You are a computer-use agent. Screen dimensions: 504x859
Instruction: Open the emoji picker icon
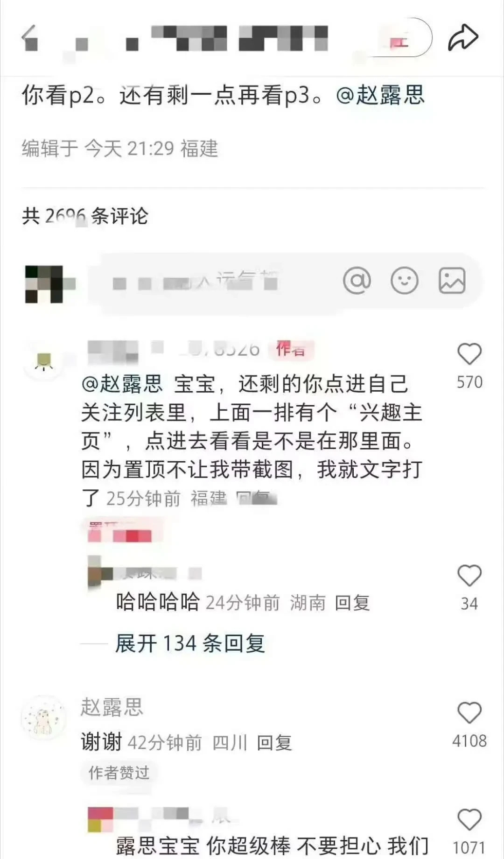click(404, 281)
